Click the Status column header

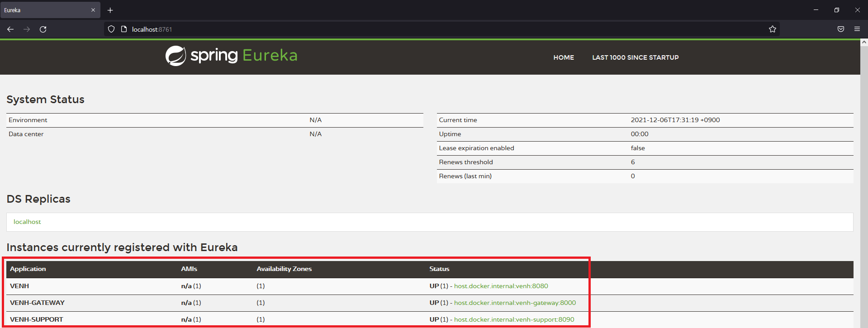[439, 269]
